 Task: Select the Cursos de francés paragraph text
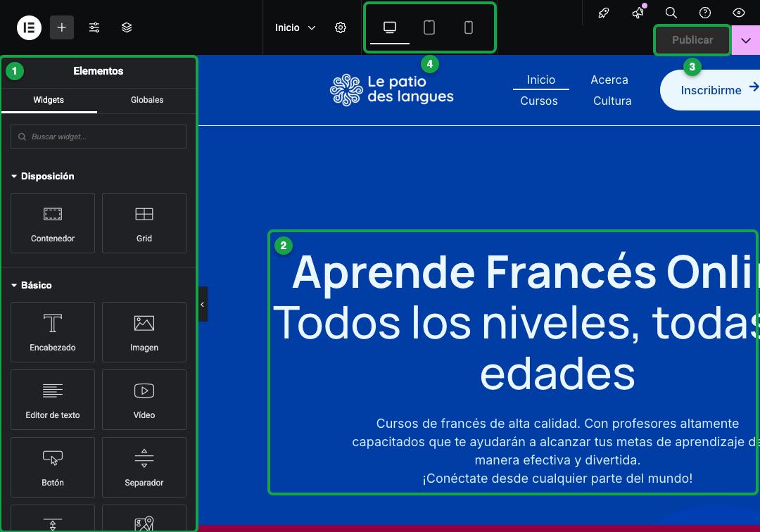coord(556,450)
